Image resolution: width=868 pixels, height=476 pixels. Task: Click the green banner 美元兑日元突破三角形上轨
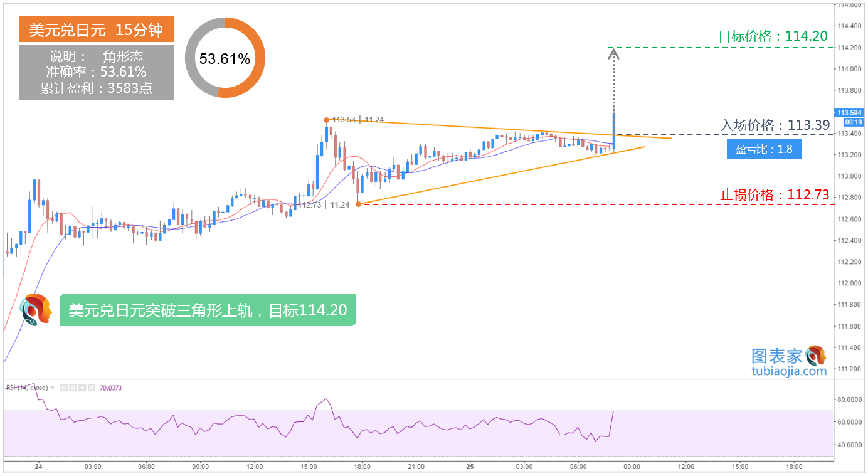coord(208,310)
